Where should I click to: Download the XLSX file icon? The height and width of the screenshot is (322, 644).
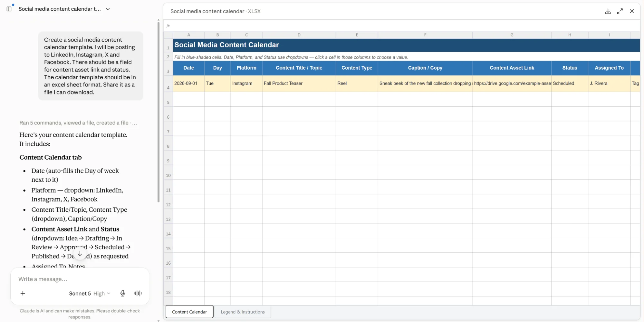(608, 11)
